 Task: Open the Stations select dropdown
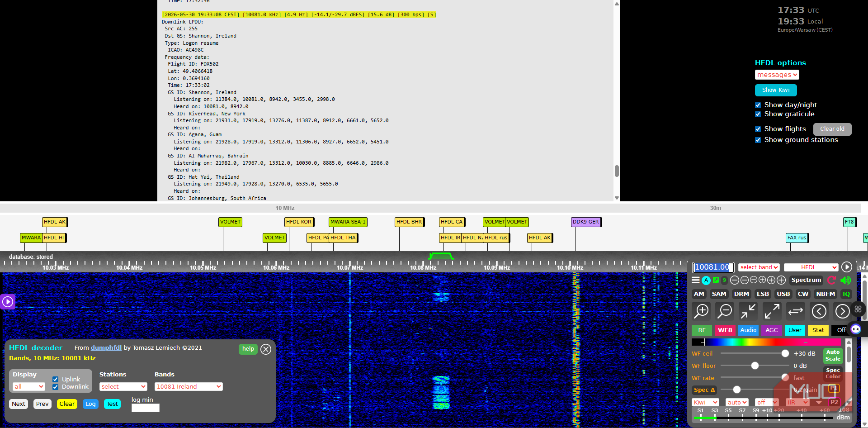(123, 386)
